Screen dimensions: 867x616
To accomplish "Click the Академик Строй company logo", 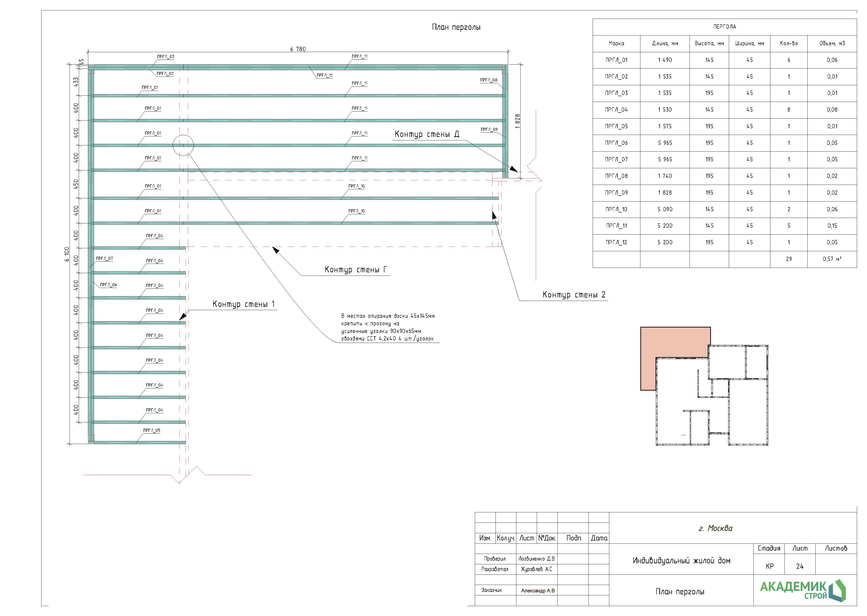I will (x=803, y=590).
